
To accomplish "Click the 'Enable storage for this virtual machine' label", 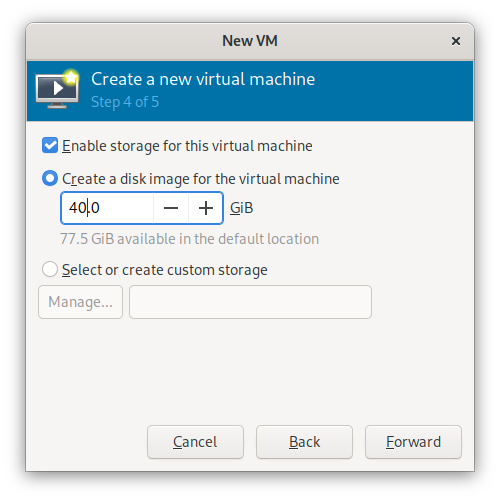I will (187, 146).
